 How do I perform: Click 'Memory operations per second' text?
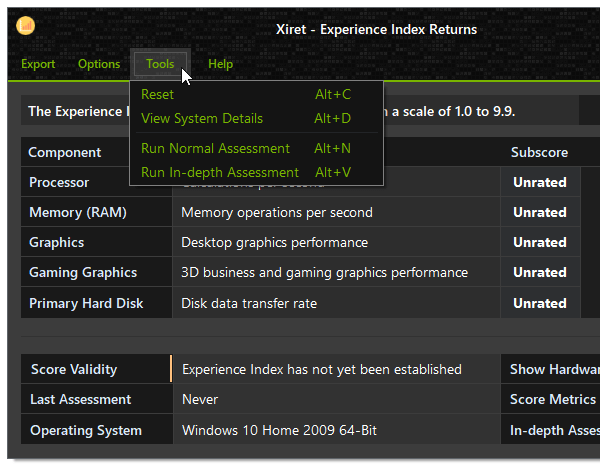pos(277,212)
